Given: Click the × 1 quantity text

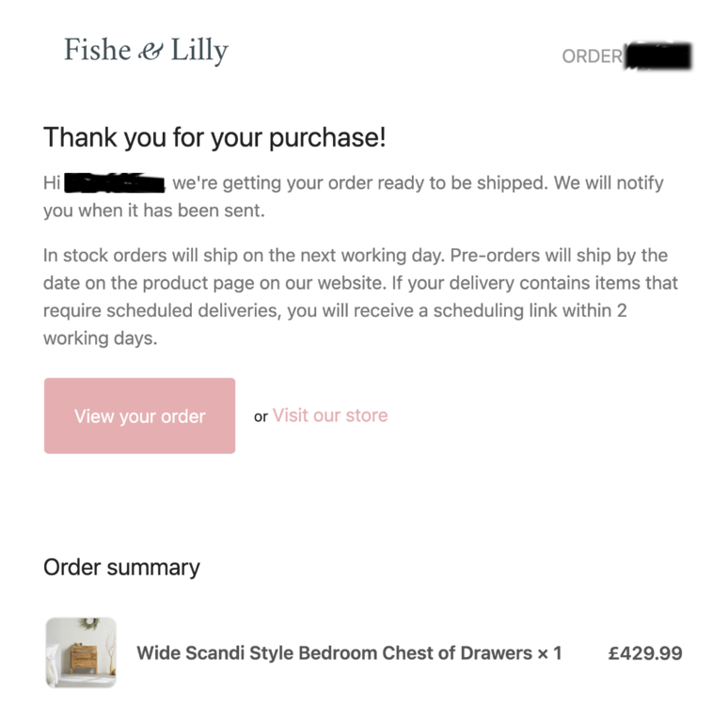Looking at the screenshot, I should (549, 653).
